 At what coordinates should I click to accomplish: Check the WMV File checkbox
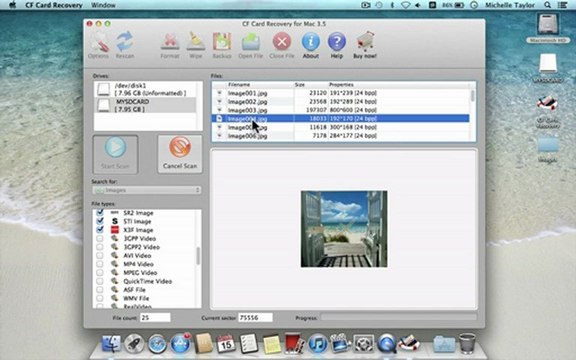coord(100,298)
